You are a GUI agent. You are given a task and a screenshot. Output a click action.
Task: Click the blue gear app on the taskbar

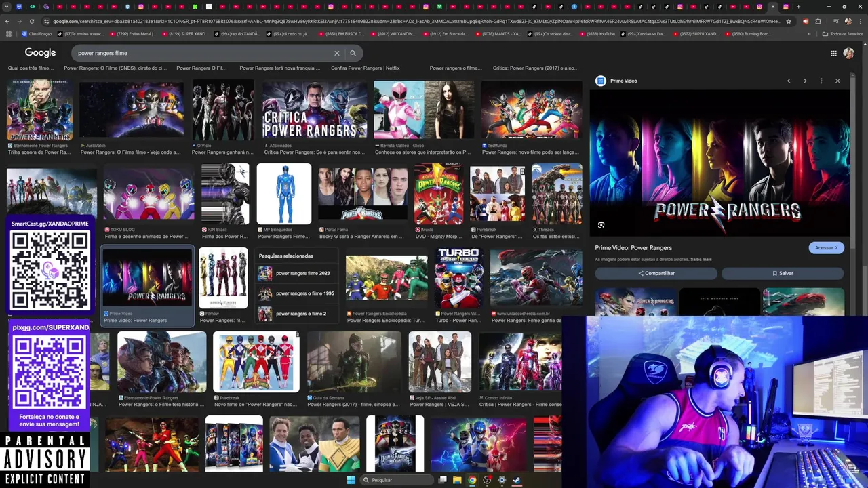(x=502, y=480)
